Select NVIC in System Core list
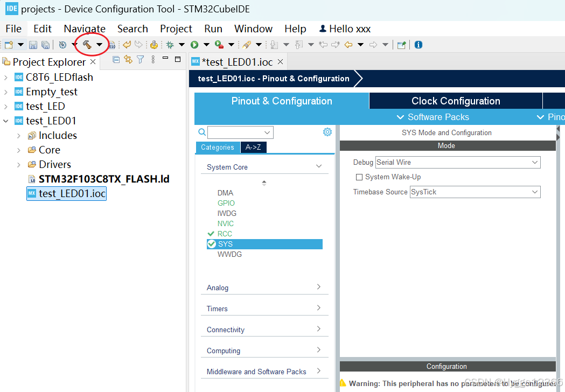 coord(226,224)
